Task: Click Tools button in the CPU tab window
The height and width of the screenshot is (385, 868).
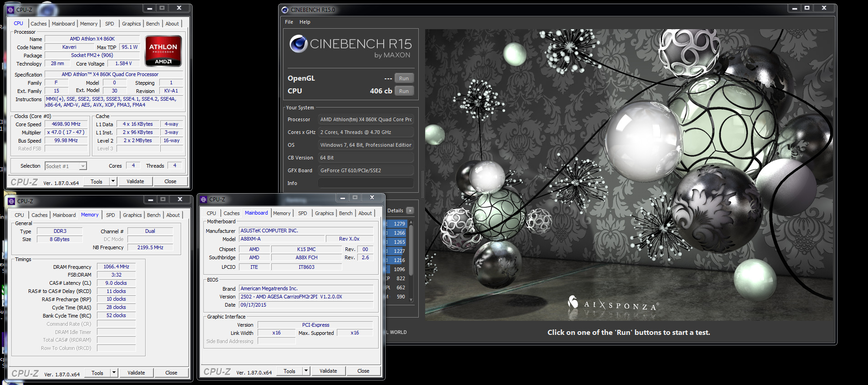Action: coord(96,181)
